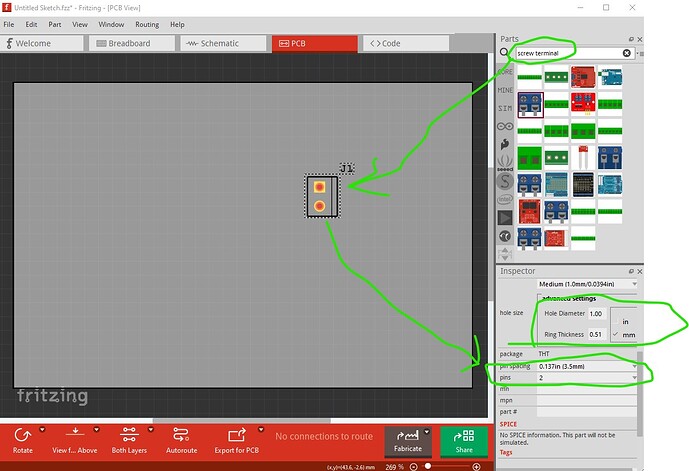Open the Fabricate dropdown arrow

[x=427, y=432]
